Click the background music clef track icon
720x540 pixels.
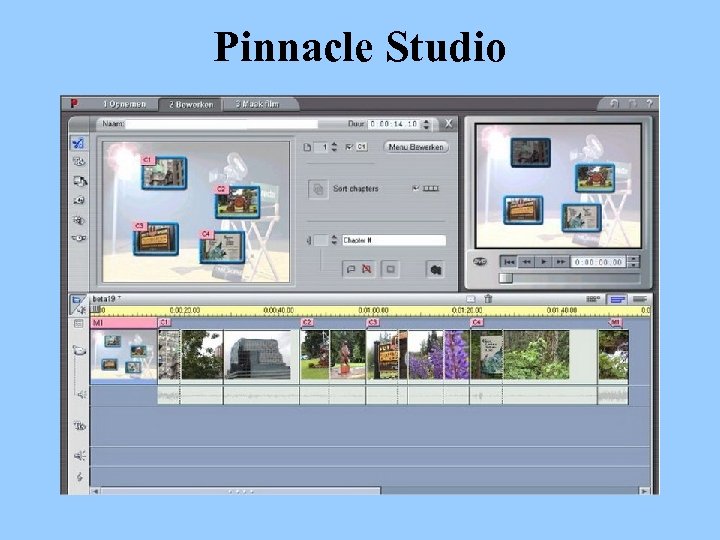79,477
